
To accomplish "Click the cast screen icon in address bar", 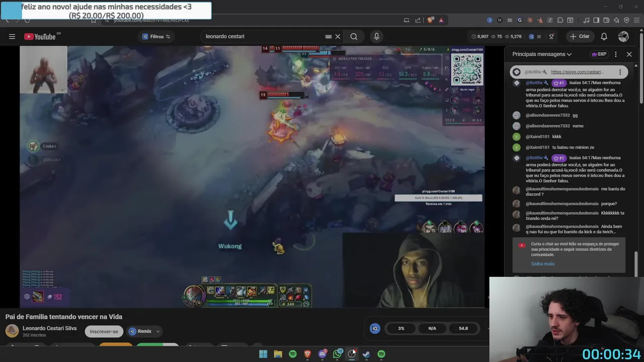I will [407, 20].
